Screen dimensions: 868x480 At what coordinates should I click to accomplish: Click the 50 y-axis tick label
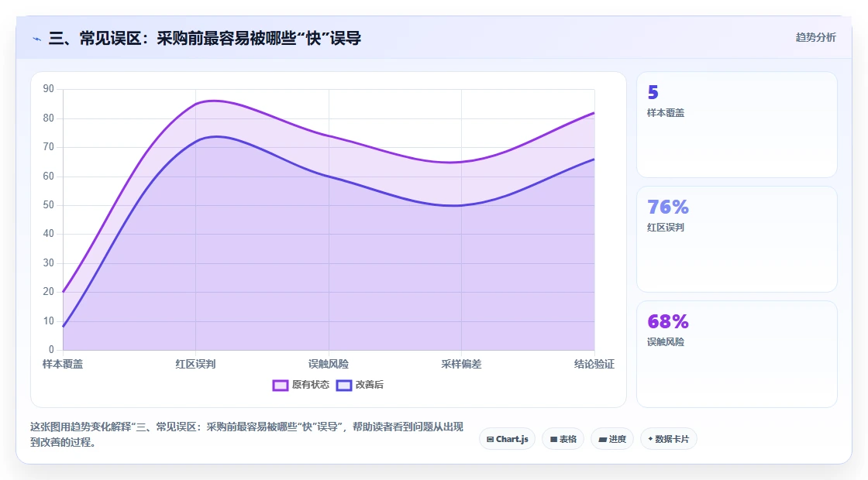(x=49, y=205)
